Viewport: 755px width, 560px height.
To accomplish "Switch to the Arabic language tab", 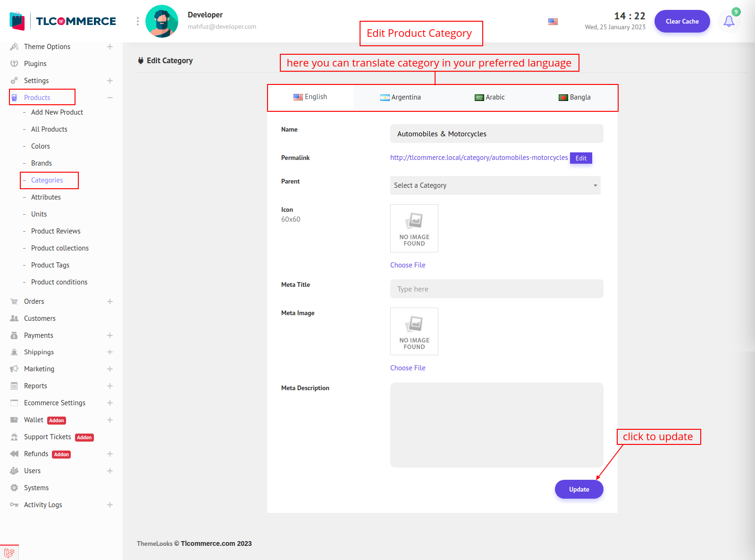I will coord(489,97).
